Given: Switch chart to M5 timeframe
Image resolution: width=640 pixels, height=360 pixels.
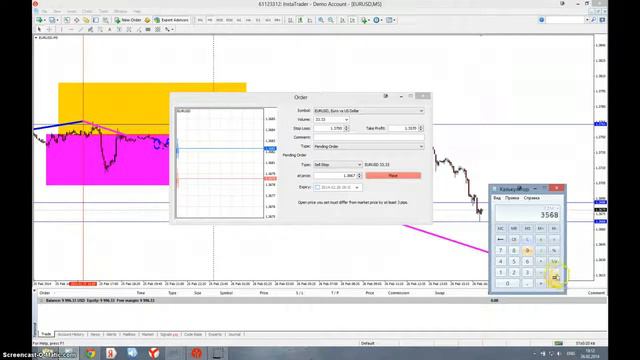Looking at the screenshot, I should [210, 20].
